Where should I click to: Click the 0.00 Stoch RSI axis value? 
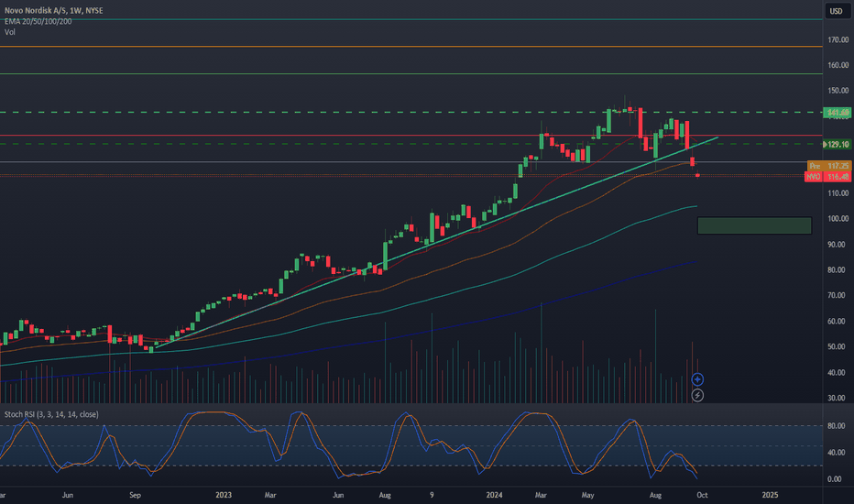point(835,479)
